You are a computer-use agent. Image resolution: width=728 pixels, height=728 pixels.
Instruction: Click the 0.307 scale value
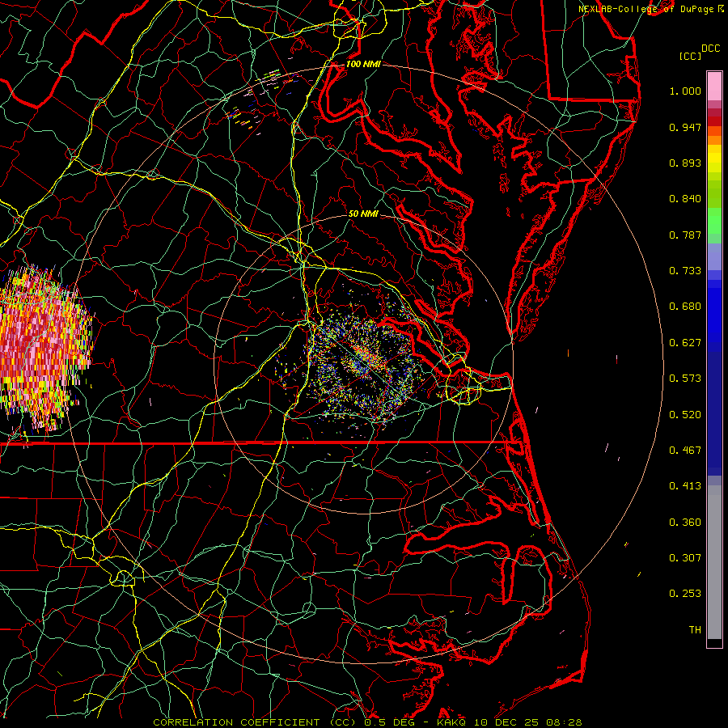pos(685,558)
